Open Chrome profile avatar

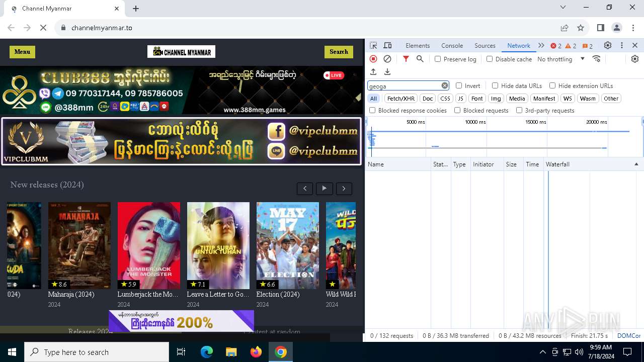click(617, 28)
